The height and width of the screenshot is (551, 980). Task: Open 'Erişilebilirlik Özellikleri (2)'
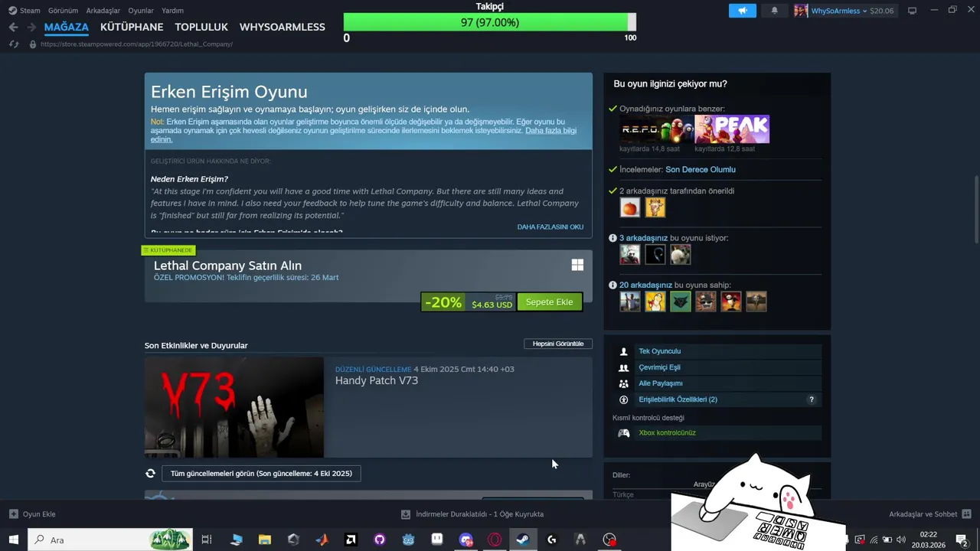pyautogui.click(x=678, y=399)
